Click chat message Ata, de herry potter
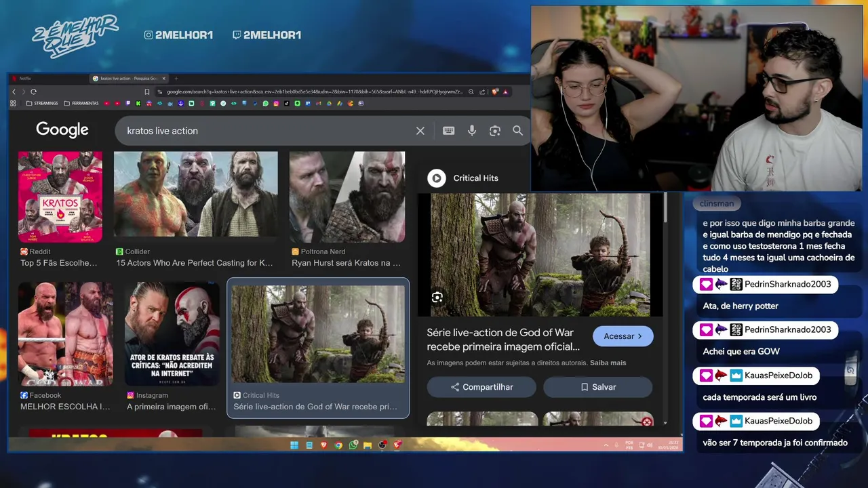This screenshot has height=488, width=868. click(741, 306)
